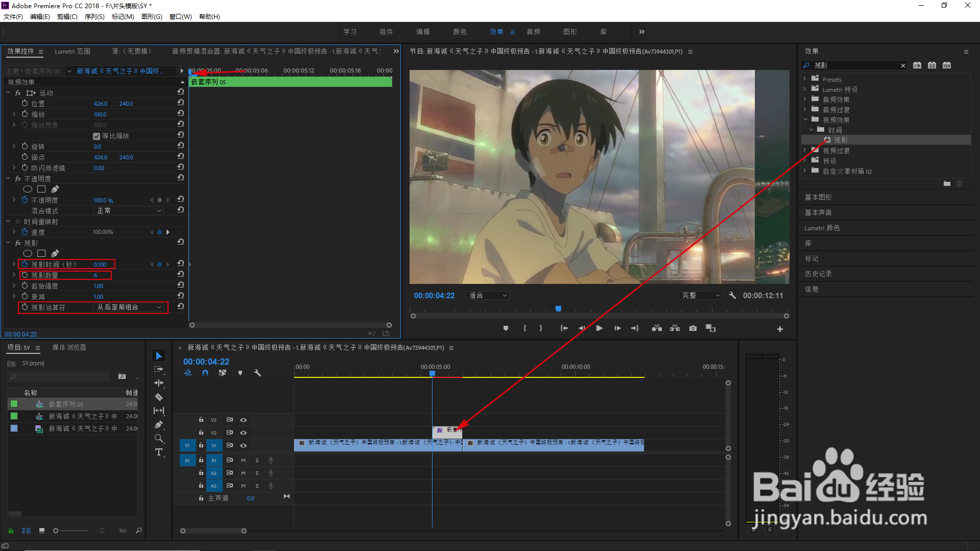980x551 pixels.
Task: Reset 残影时间 parameter
Action: (x=181, y=263)
